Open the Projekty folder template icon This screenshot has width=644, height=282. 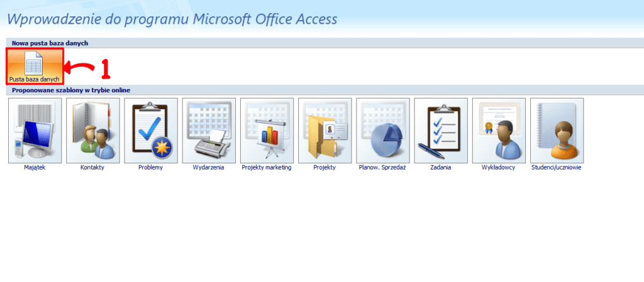tap(325, 131)
